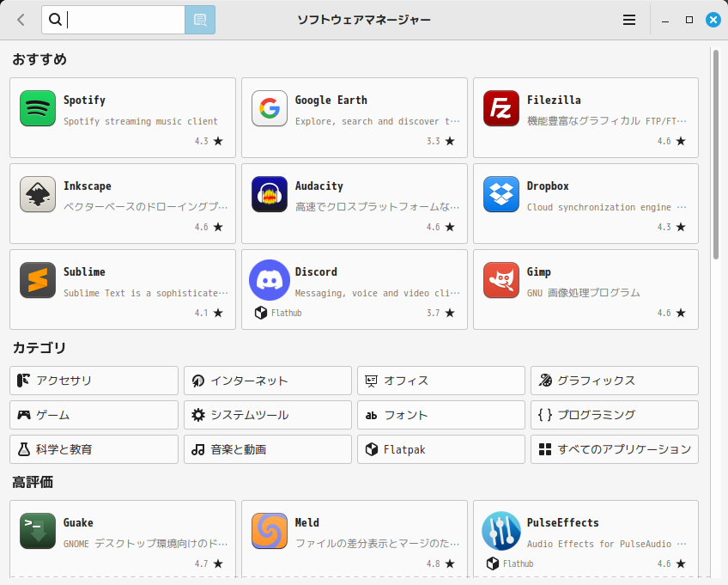Open the Guake terminal entry
The image size is (728, 585).
pyautogui.click(x=121, y=539)
